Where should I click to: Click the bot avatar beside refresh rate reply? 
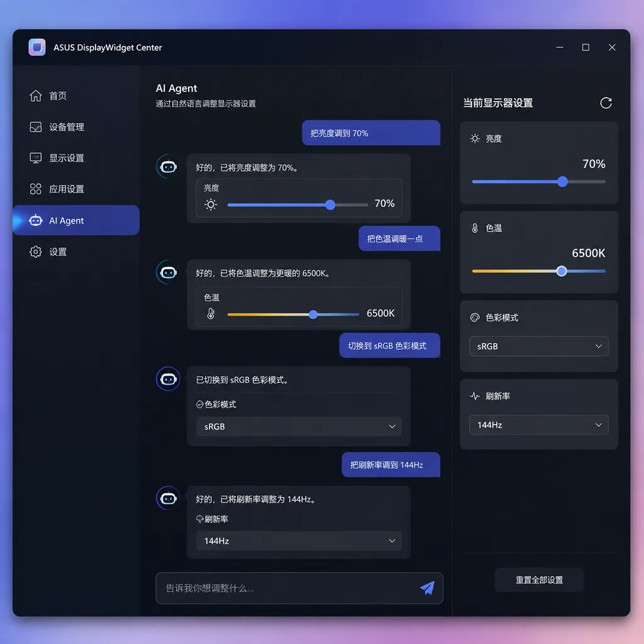[168, 498]
